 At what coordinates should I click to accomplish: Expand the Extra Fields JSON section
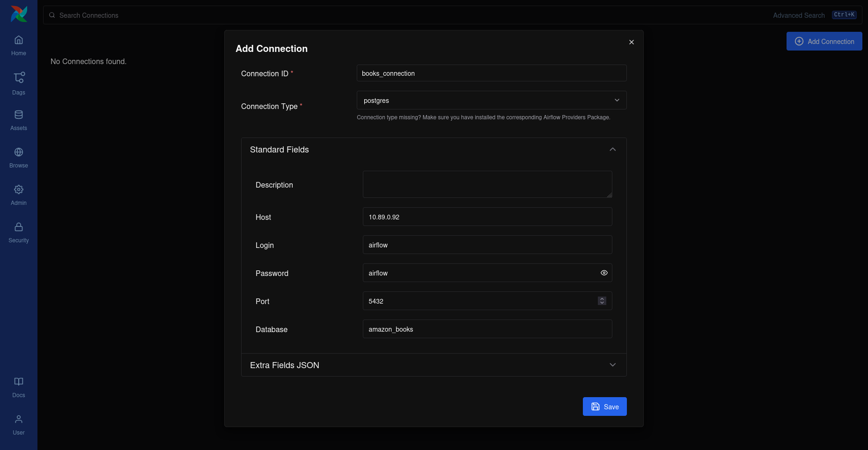[x=434, y=365]
